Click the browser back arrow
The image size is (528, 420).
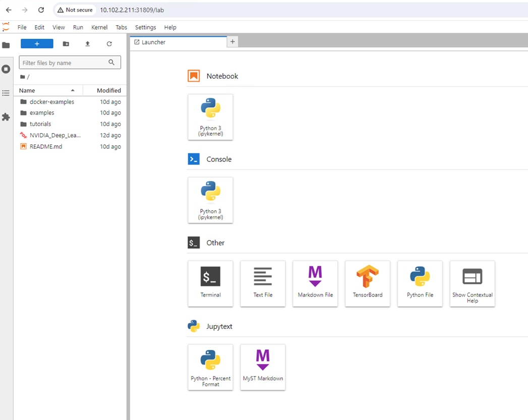pyautogui.click(x=9, y=10)
